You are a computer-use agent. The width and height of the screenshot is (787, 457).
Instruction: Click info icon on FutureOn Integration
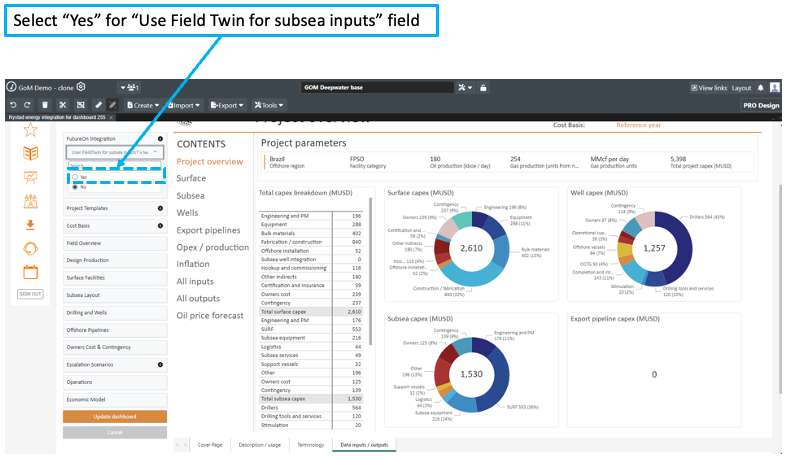tap(160, 138)
